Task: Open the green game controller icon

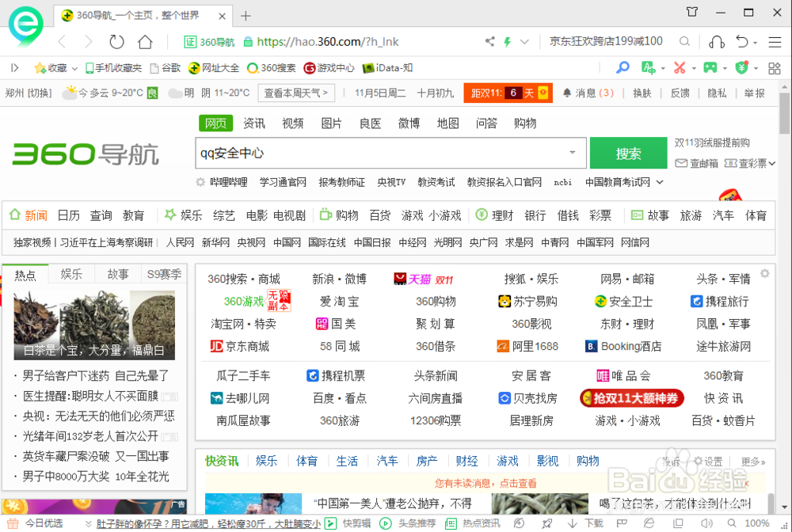Action: click(x=710, y=67)
